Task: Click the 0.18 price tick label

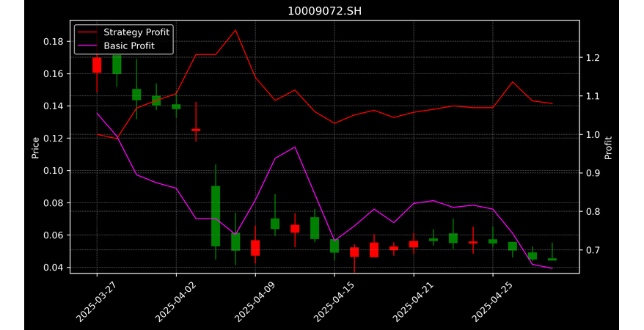Action: [x=53, y=42]
